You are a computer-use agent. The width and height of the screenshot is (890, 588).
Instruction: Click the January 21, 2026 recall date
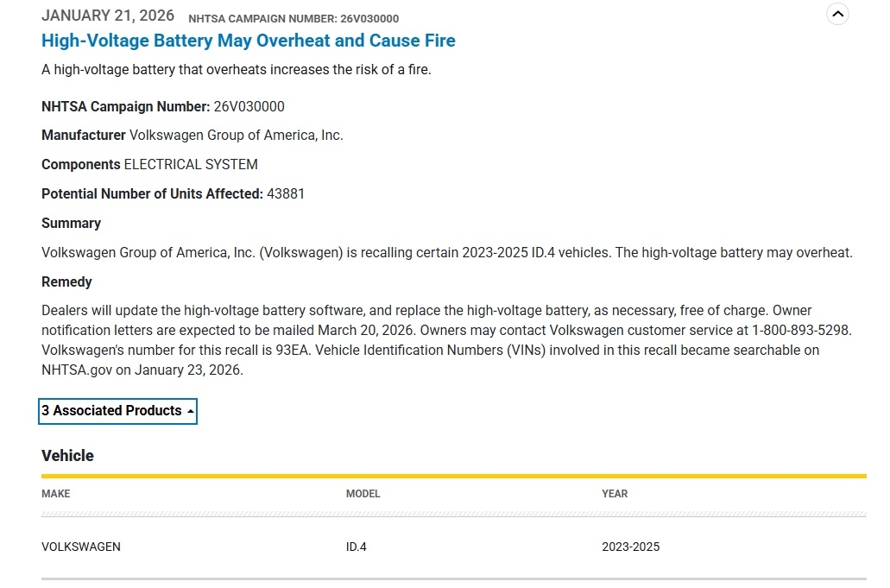pyautogui.click(x=108, y=16)
